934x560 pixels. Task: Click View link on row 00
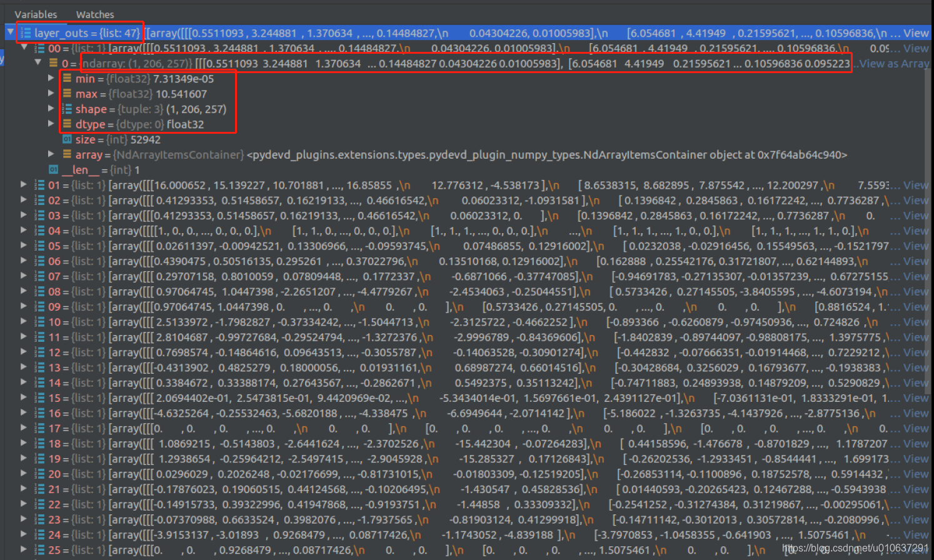pos(916,48)
